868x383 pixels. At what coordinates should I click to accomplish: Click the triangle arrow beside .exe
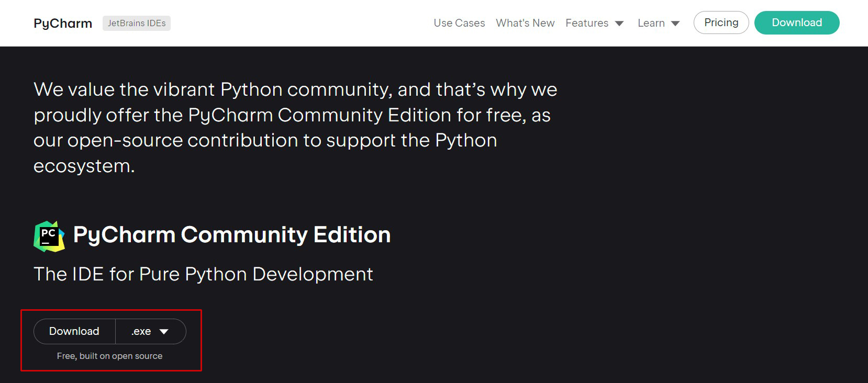click(x=164, y=332)
